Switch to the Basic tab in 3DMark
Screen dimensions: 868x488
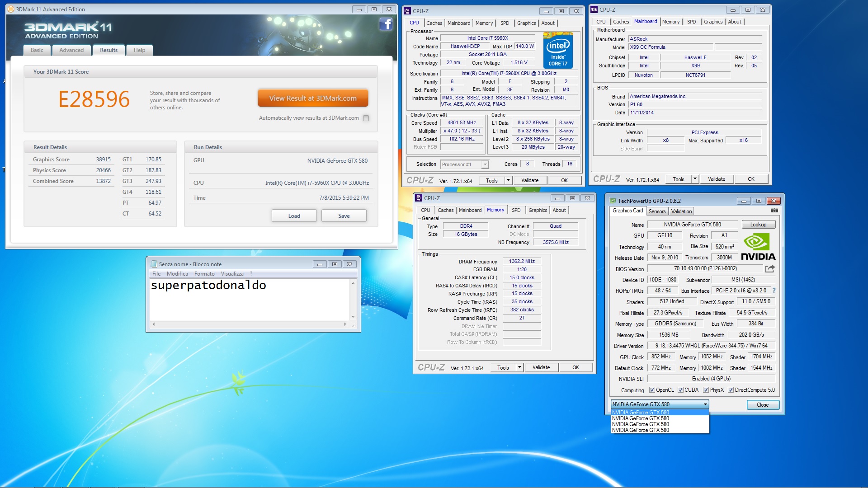coord(37,50)
